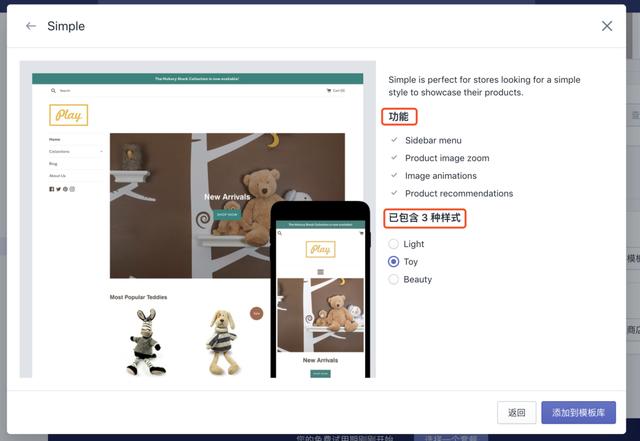Click the 添加到模板库 button
Screen dimensions: 640x441
click(578, 412)
